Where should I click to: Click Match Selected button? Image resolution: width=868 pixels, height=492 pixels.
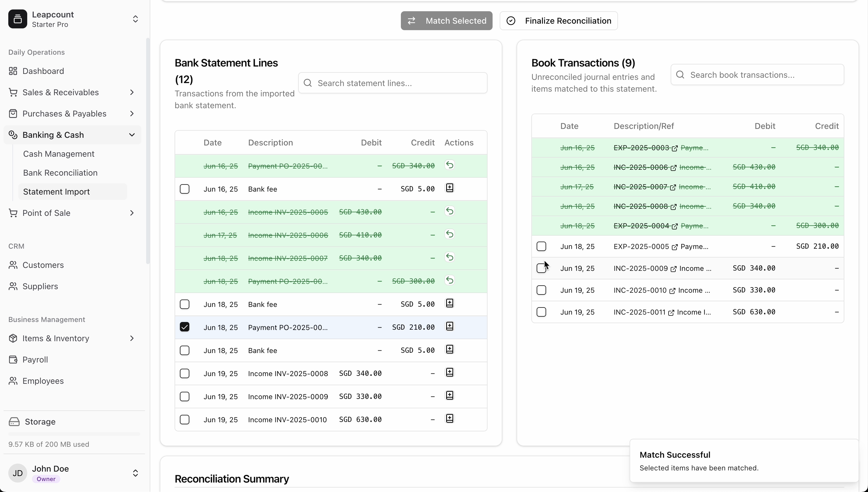[446, 21]
